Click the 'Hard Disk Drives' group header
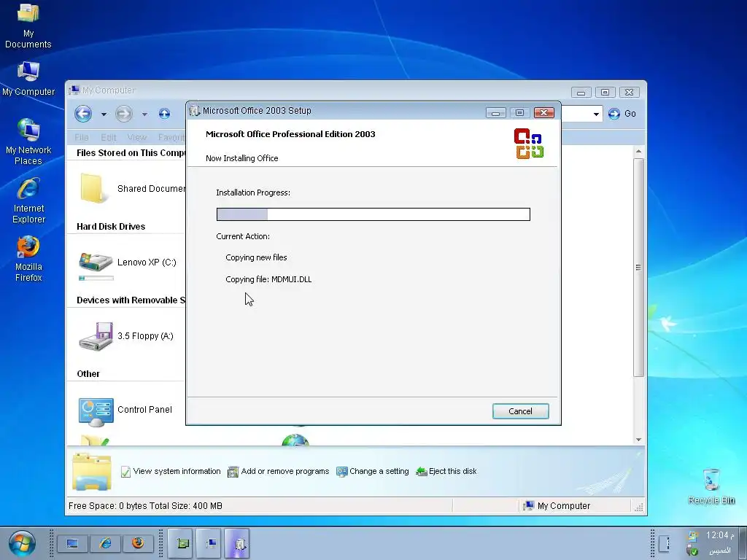Screen dimensions: 747x560 (111, 227)
